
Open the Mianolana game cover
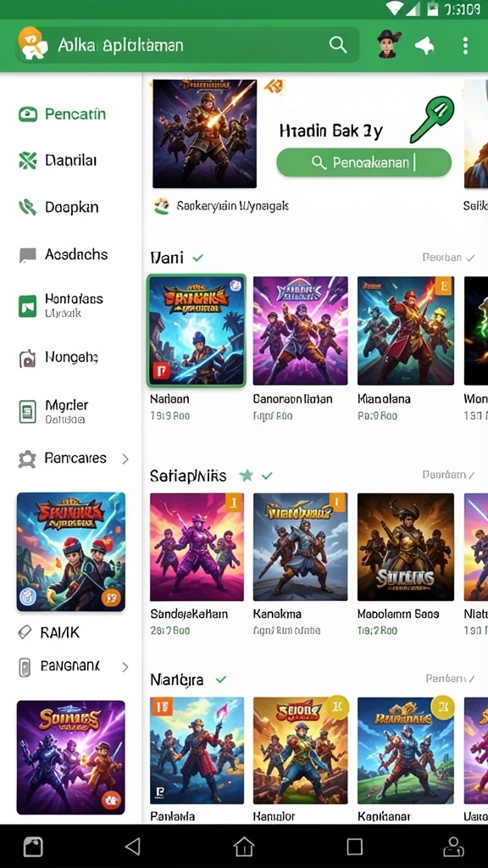point(406,331)
